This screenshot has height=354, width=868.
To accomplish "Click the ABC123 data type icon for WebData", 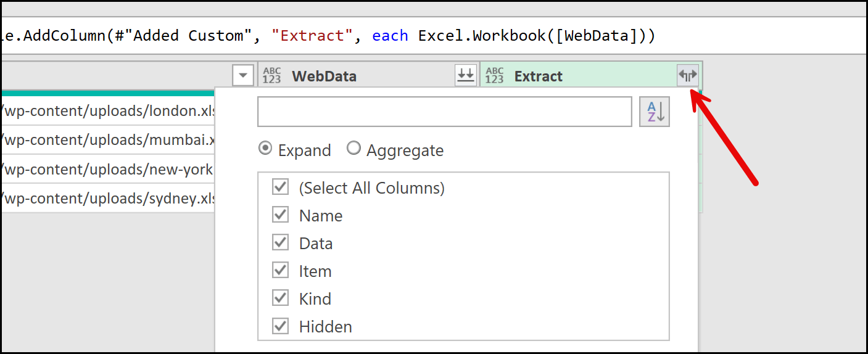I will click(x=271, y=76).
